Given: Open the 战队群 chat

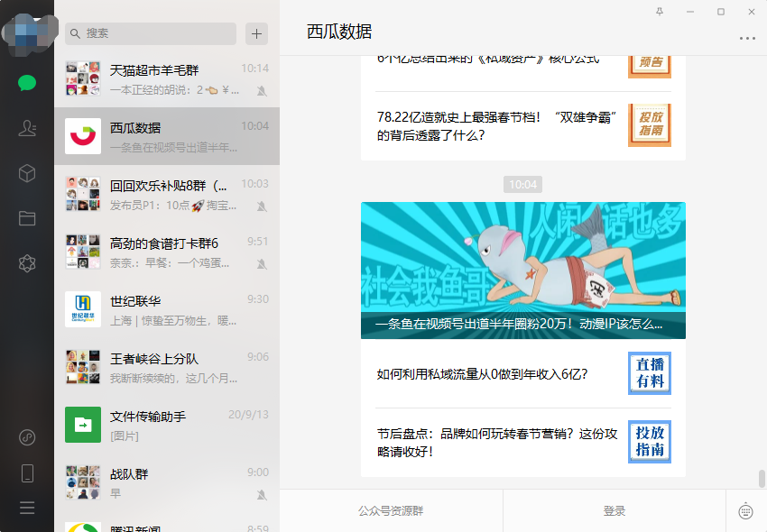Looking at the screenshot, I should (x=167, y=482).
